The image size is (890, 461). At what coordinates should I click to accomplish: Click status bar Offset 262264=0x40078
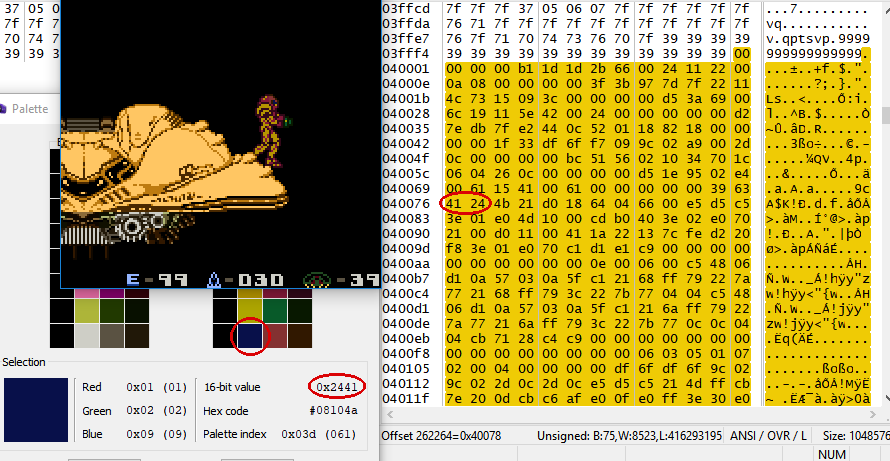(442, 435)
